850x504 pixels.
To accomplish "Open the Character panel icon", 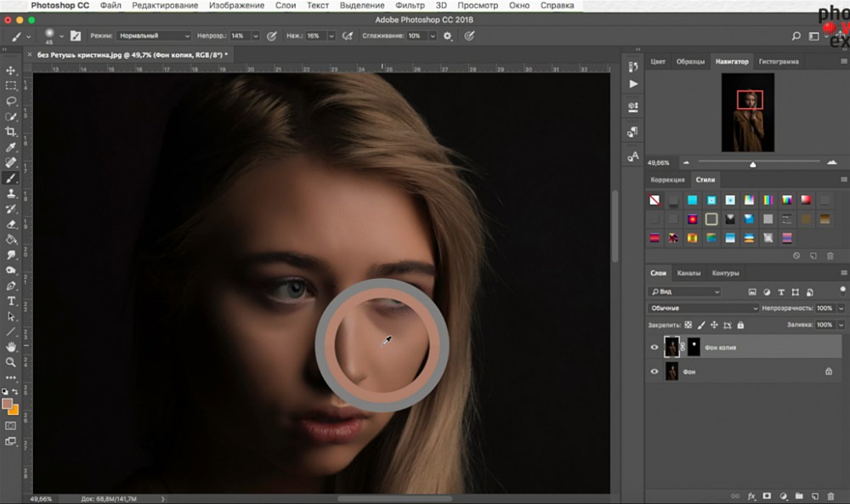I will 633,156.
